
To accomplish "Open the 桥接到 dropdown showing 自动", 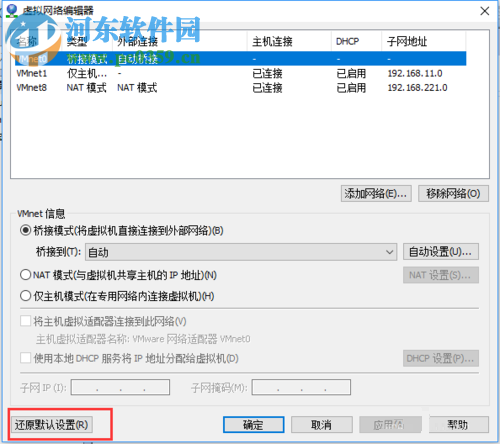I will coord(241,252).
